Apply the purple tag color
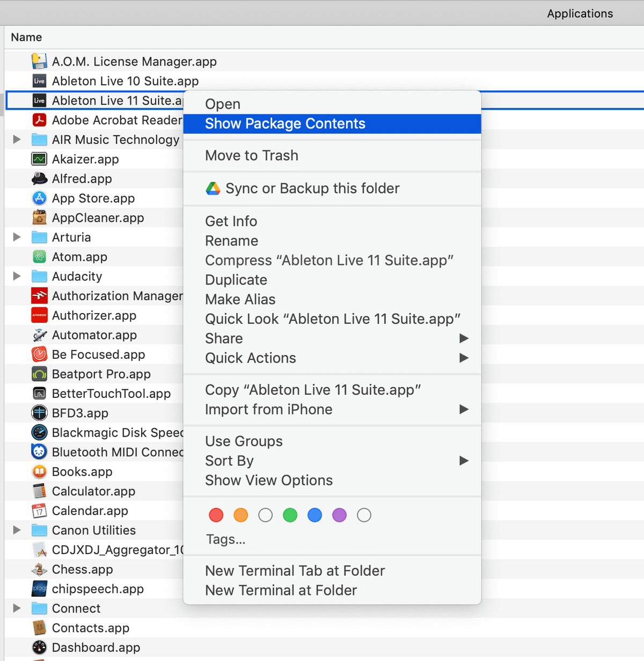This screenshot has height=661, width=644. 340,515
